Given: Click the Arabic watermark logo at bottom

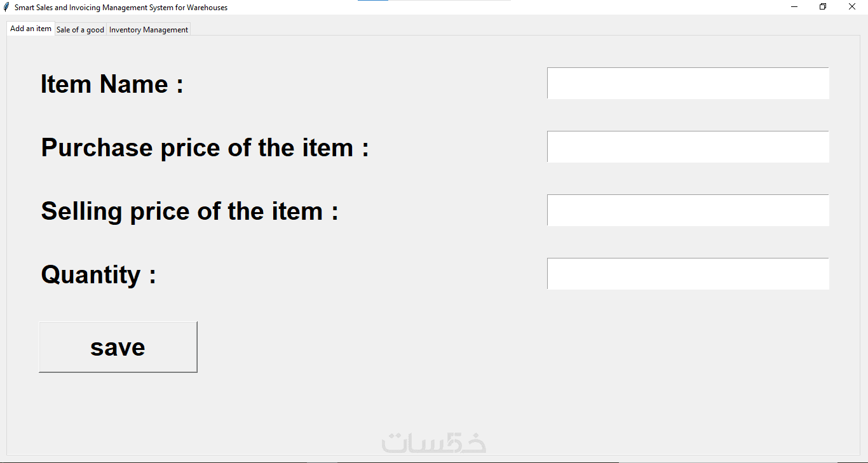Looking at the screenshot, I should pos(434,442).
